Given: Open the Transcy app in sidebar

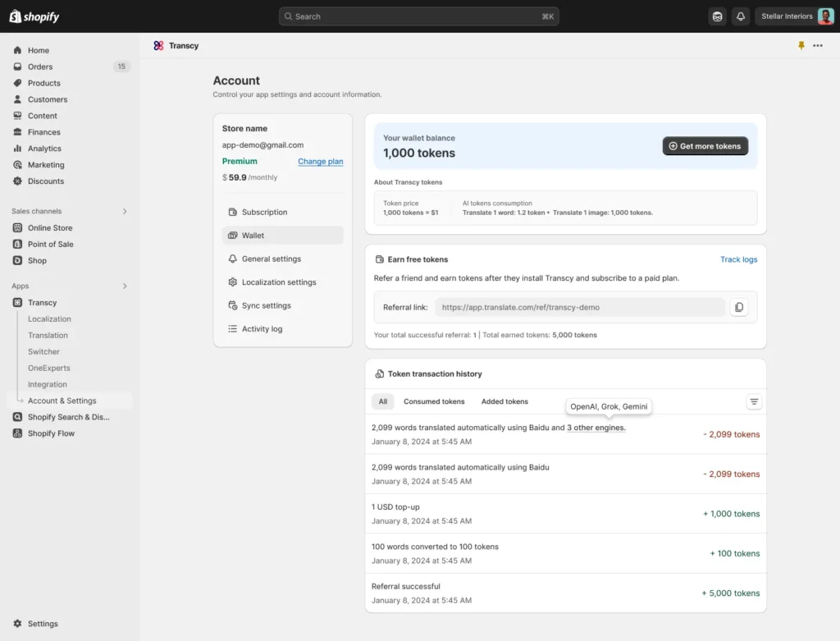Looking at the screenshot, I should [x=42, y=302].
